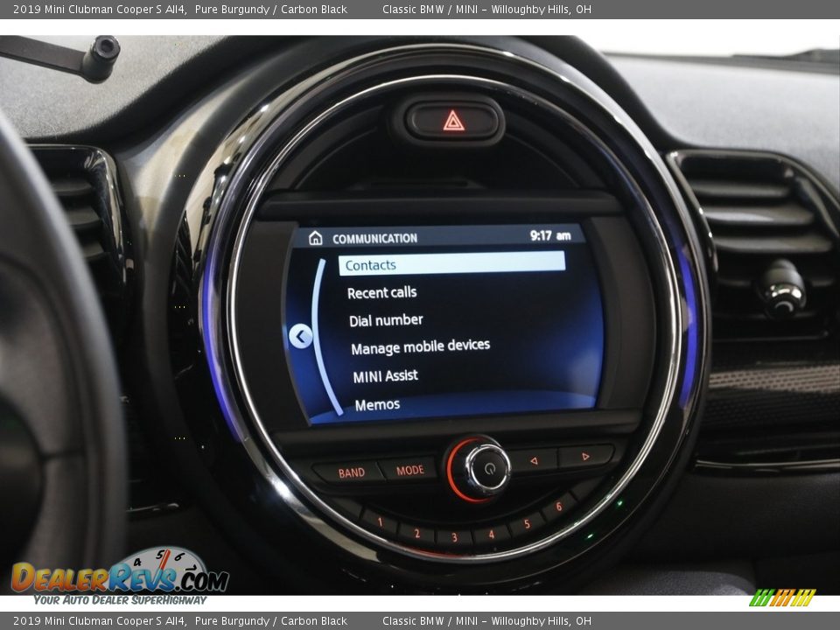Select radio preset button 6

[559, 507]
